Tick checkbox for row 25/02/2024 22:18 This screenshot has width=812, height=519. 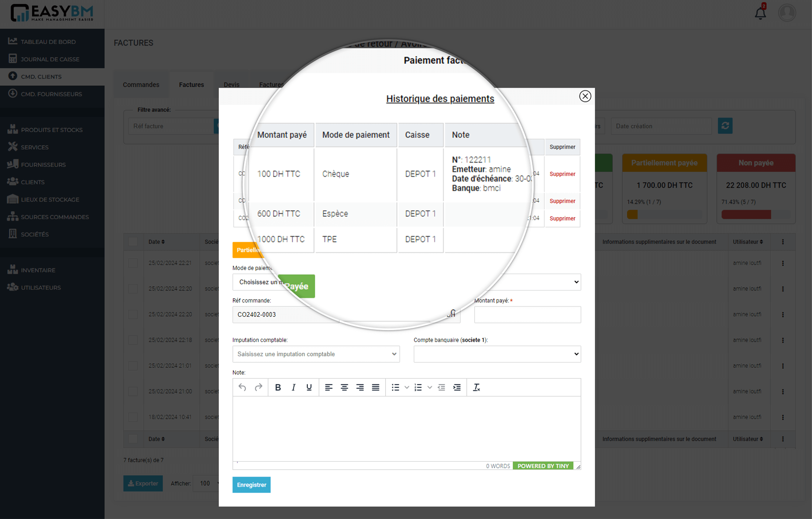click(x=133, y=340)
